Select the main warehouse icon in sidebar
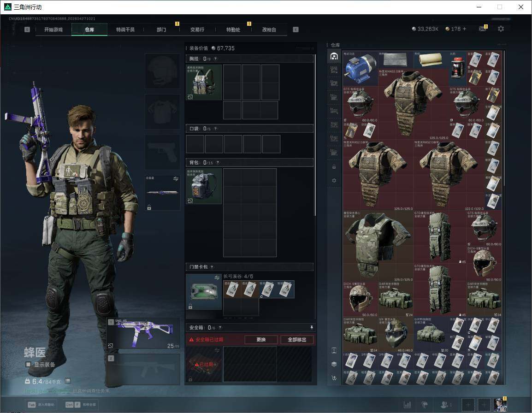 pos(334,56)
